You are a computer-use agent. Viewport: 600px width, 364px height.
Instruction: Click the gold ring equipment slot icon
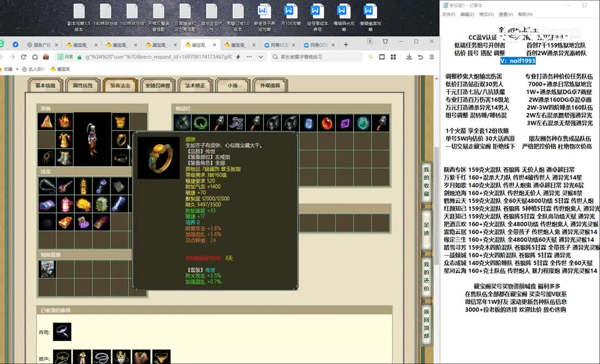[x=120, y=140]
